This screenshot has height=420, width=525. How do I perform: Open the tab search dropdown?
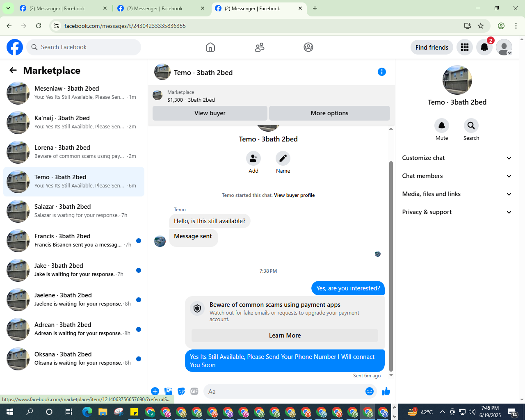[x=8, y=8]
